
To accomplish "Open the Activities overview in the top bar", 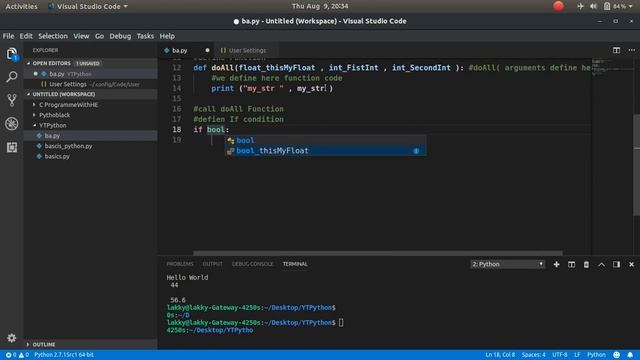I will tap(21, 6).
